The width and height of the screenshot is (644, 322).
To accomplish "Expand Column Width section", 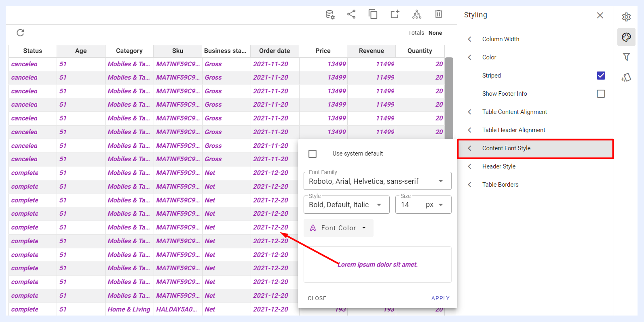I will (x=535, y=39).
